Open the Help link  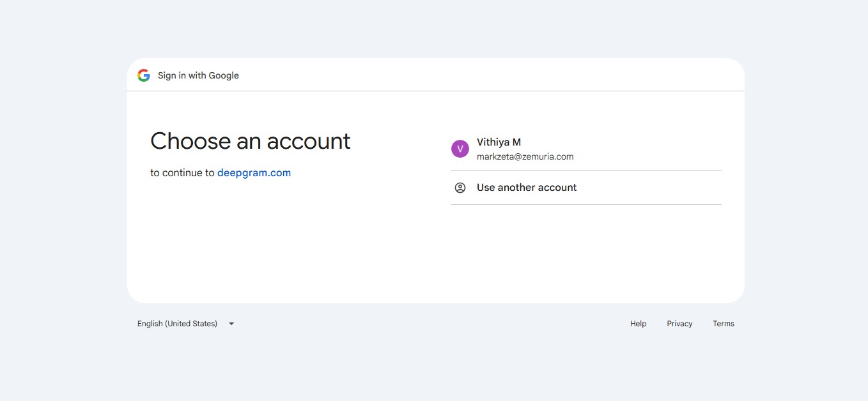pos(639,324)
